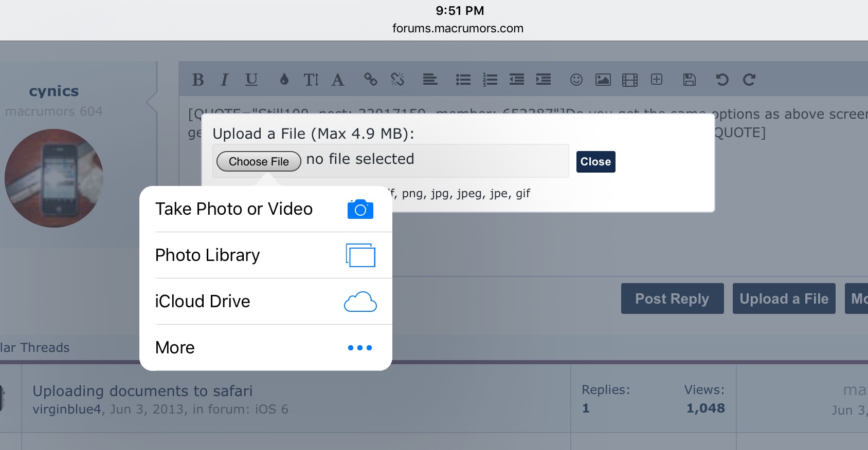Click the Post Reply button
Image resolution: width=868 pixels, height=450 pixels.
(x=672, y=298)
